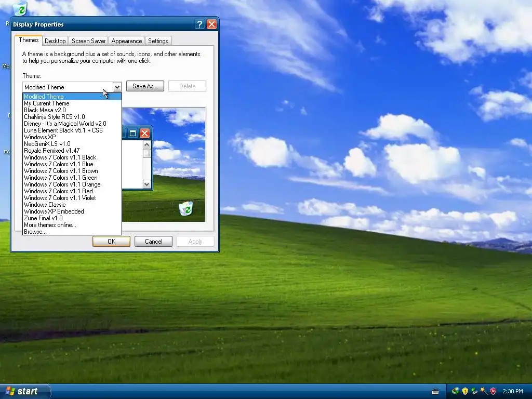Pick Windows 7 Colors v1.1 Brown
This screenshot has height=399, width=532.
coord(72,171)
